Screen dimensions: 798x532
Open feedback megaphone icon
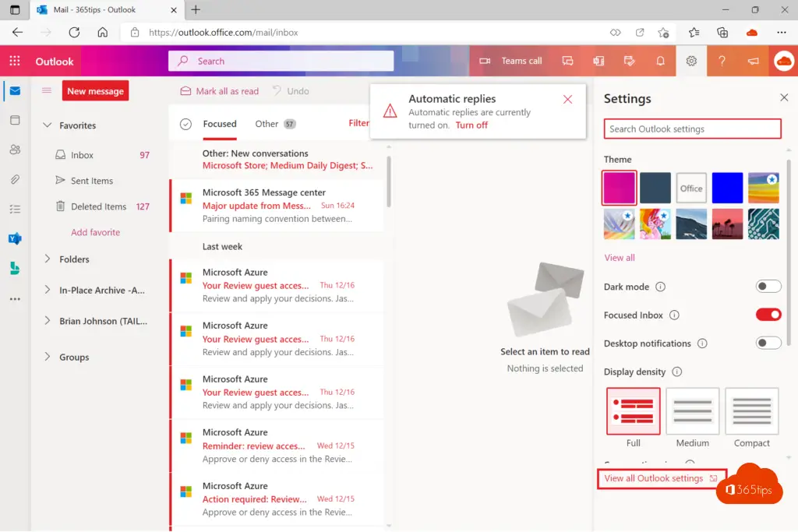click(x=754, y=61)
